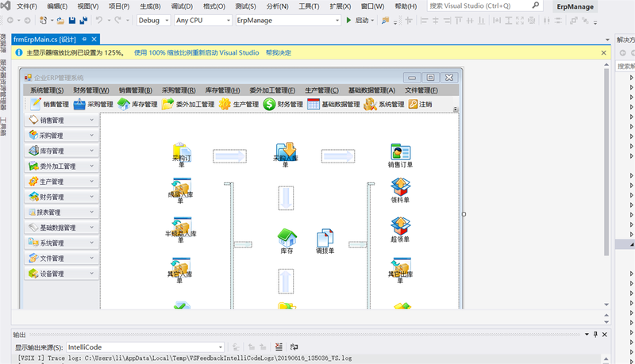635x364 pixels.
Task: Click the 委外加工管理 folder icon in form toolbar
Action: pos(167,104)
